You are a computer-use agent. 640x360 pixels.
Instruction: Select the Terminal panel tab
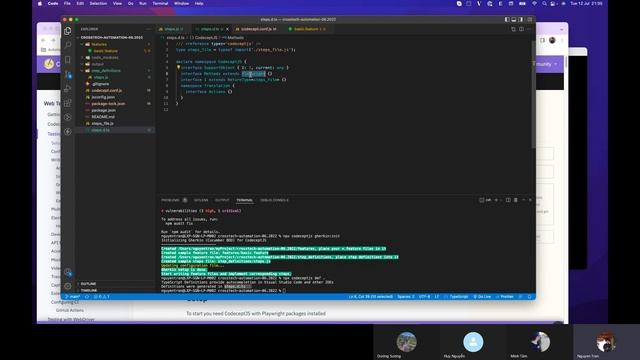244,200
